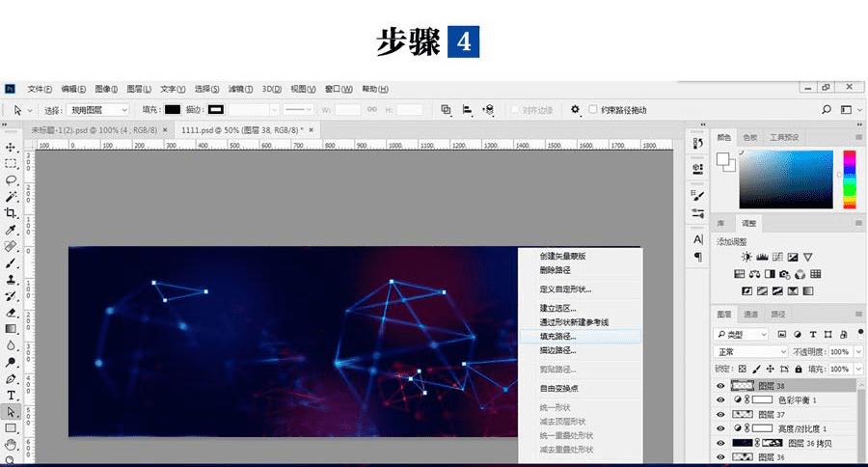Hide 图层 36 layer
868x467 pixels.
[x=720, y=457]
